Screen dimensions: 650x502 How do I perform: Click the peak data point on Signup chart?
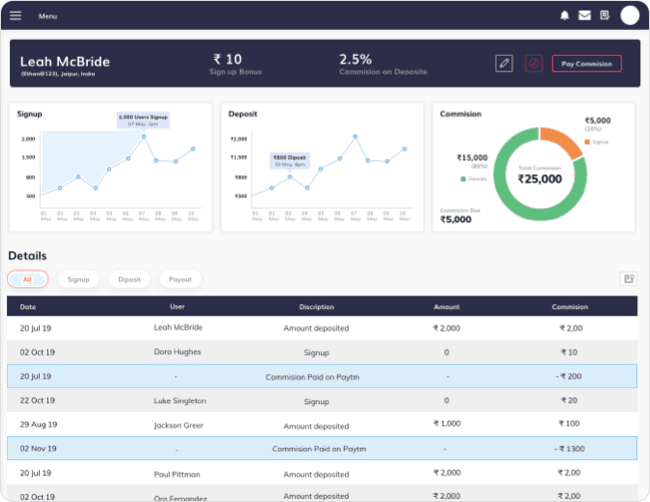point(143,136)
